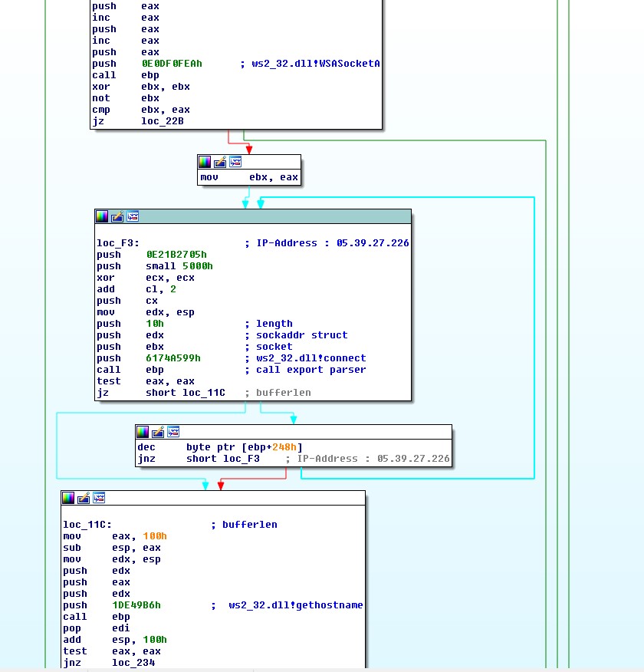This screenshot has width=644, height=672.
Task: Click 'call export parser' comment
Action: point(310,370)
